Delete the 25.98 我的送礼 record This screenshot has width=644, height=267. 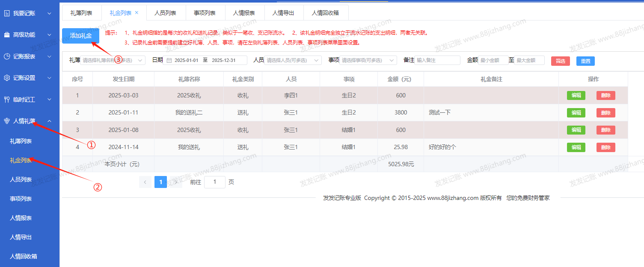tap(606, 147)
